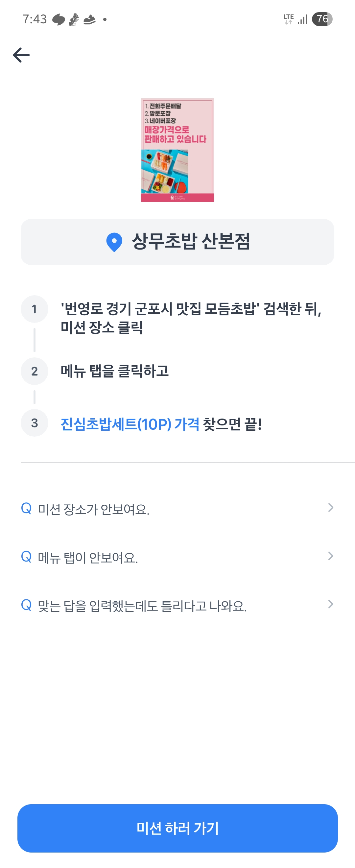Viewport: 355px width, 868px height.
Task: Tap the LTE network status icon
Action: point(288,19)
